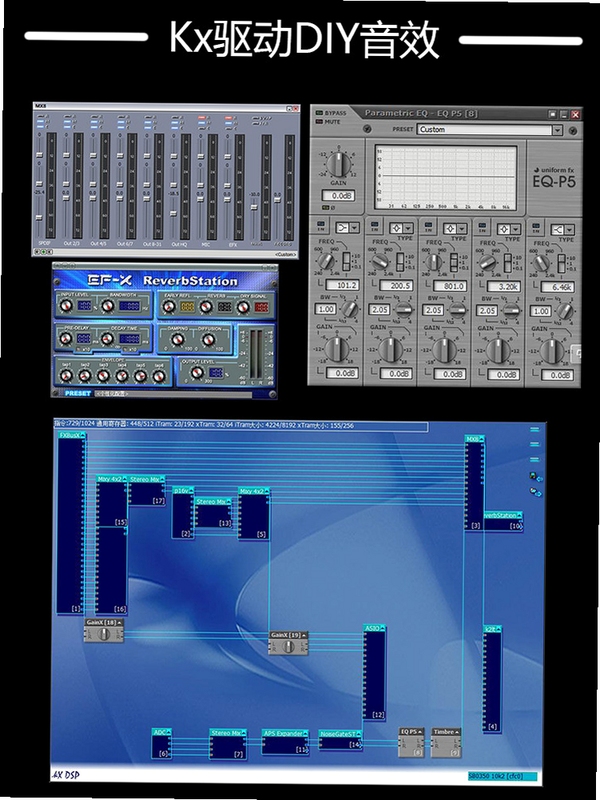Click the 2.05 bandwidth field of the 200.5 band
The height and width of the screenshot is (800, 600).
(379, 309)
